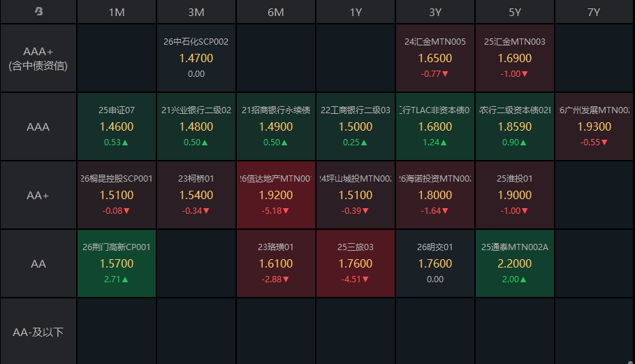
Task: Open the 广州发展MTN cell at 1.9300
Action: (x=594, y=126)
